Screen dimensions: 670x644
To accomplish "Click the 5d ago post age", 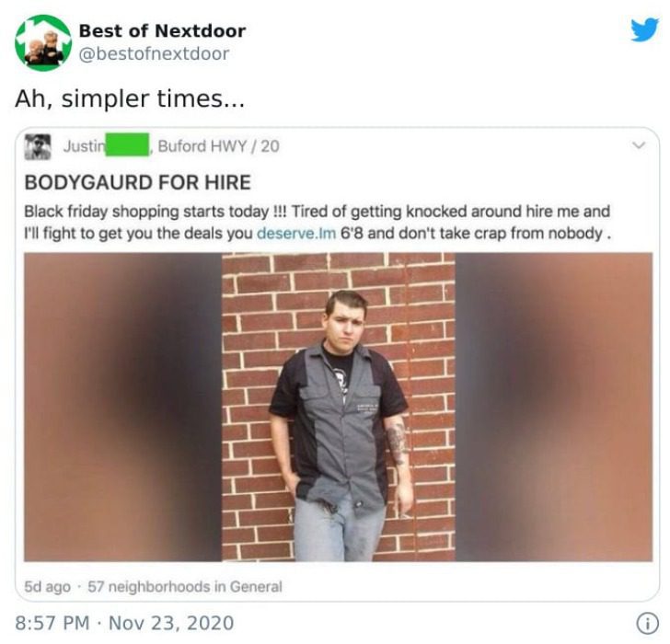I will [48, 586].
